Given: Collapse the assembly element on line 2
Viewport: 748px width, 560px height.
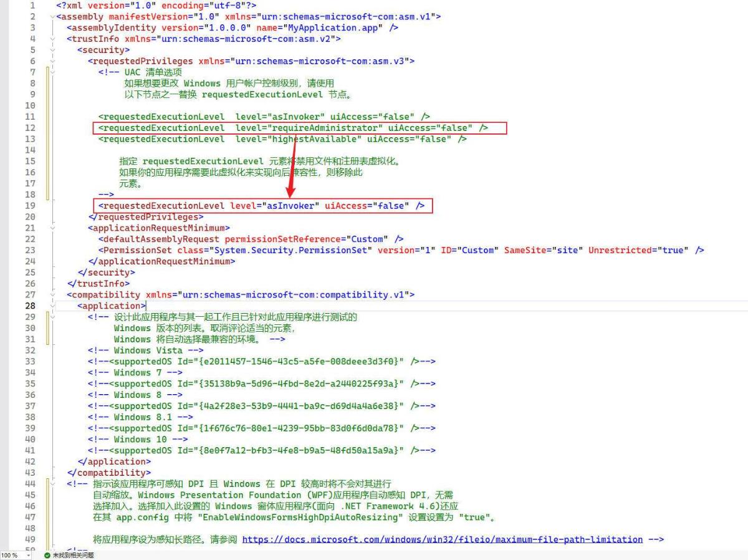Looking at the screenshot, I should [51, 17].
